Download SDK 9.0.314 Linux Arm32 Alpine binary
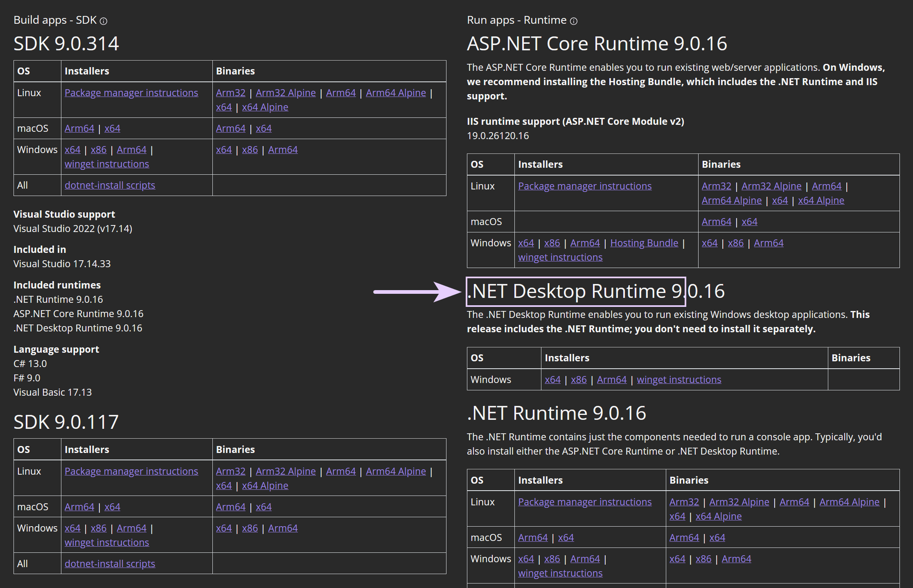The image size is (913, 588). point(286,93)
